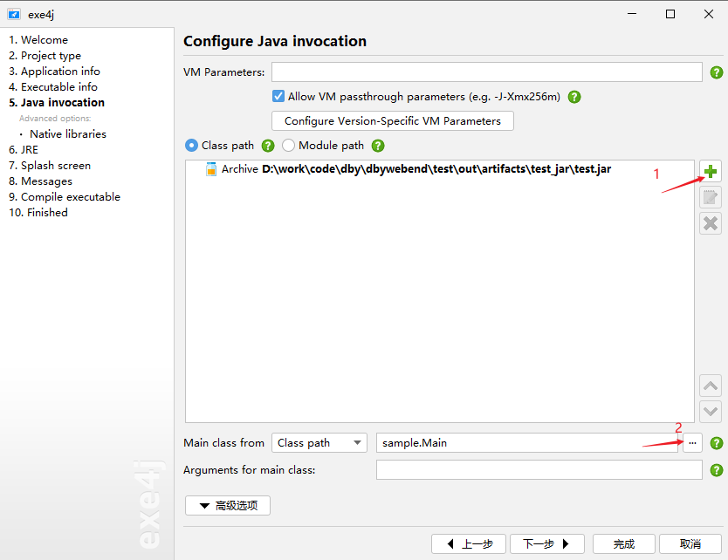Viewport: 728px width, 560px height.
Task: Open the Splash screen wizard step
Action: click(x=50, y=165)
